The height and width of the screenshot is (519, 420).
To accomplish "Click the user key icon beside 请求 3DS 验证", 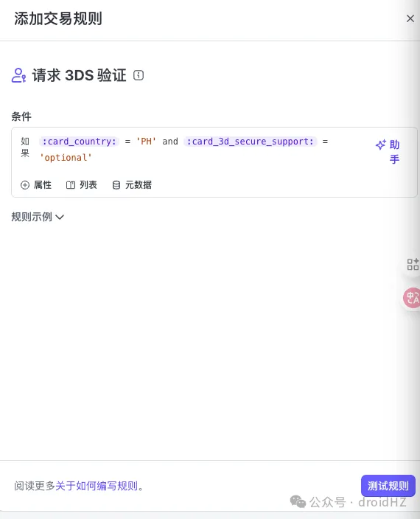I will (19, 75).
